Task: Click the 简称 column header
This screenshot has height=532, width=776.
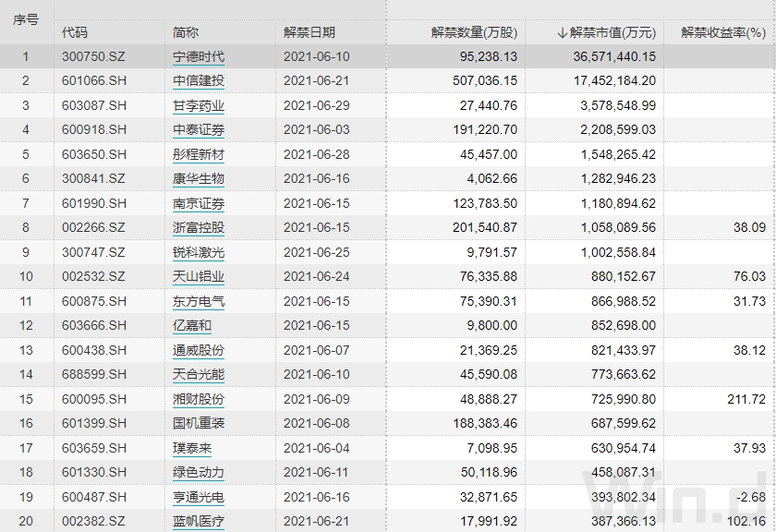Action: pos(186,32)
